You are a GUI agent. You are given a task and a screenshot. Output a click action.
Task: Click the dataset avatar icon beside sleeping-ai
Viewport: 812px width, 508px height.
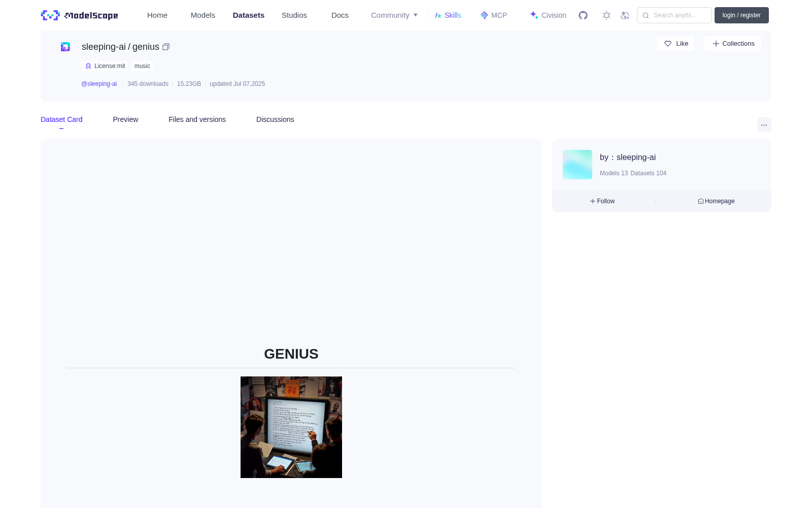pos(65,47)
